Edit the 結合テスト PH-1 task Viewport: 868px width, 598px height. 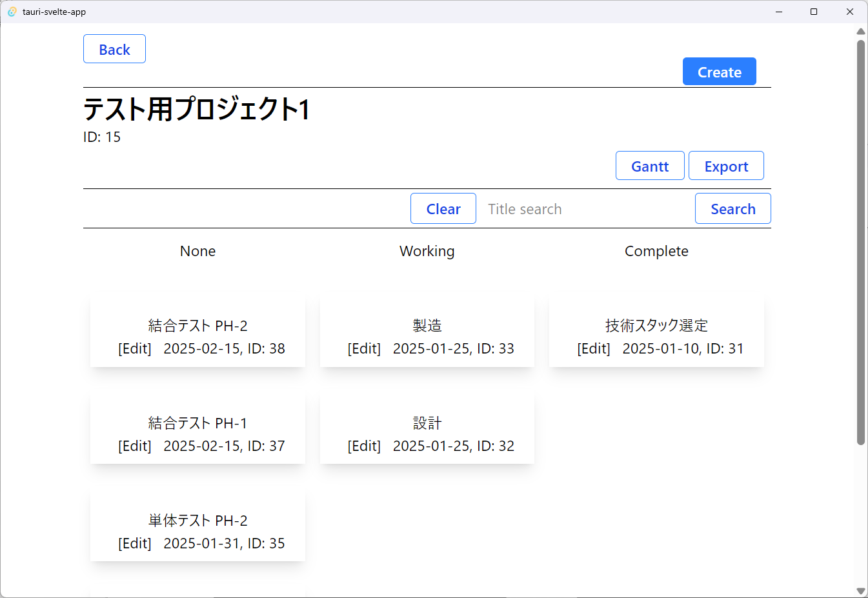[x=135, y=445]
